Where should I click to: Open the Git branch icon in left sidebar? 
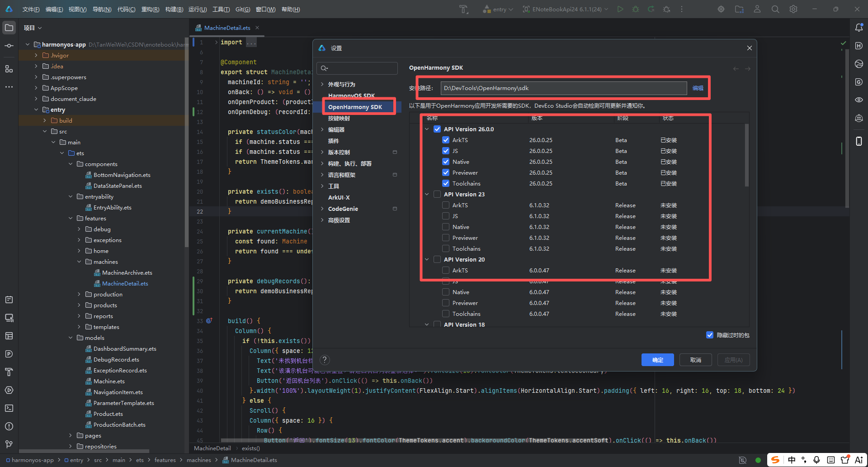coord(9,444)
